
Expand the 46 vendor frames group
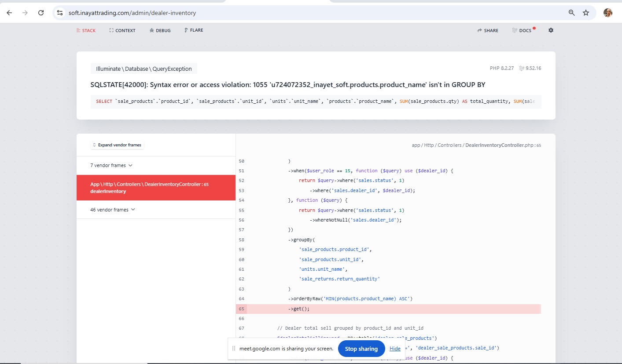tap(113, 210)
